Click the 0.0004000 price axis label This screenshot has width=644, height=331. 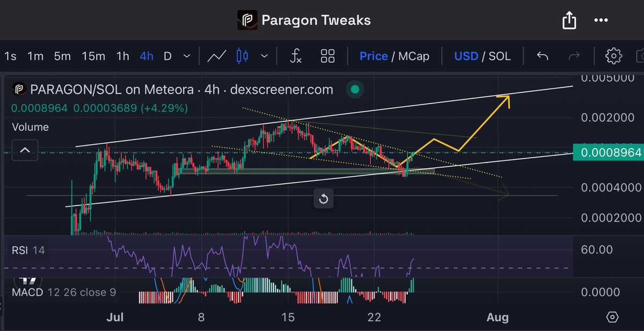point(611,188)
